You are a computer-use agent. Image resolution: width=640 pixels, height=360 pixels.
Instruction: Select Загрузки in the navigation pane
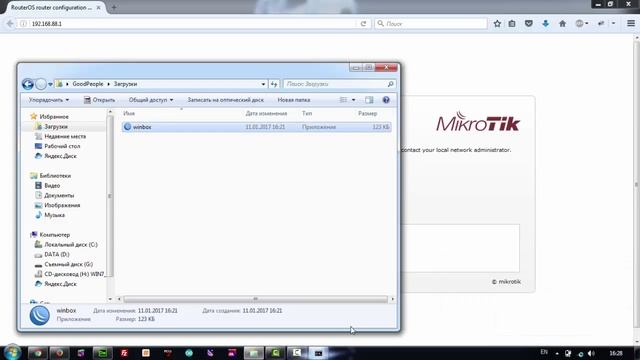(51, 127)
